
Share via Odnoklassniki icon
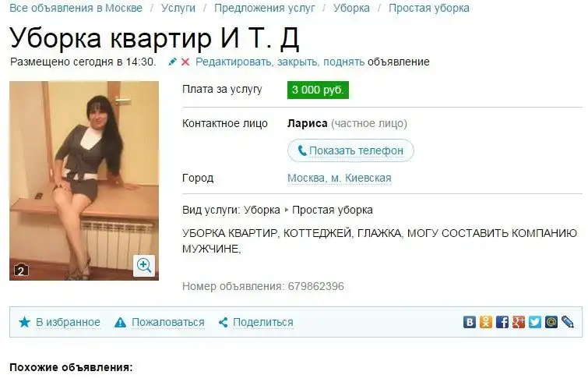pyautogui.click(x=486, y=322)
